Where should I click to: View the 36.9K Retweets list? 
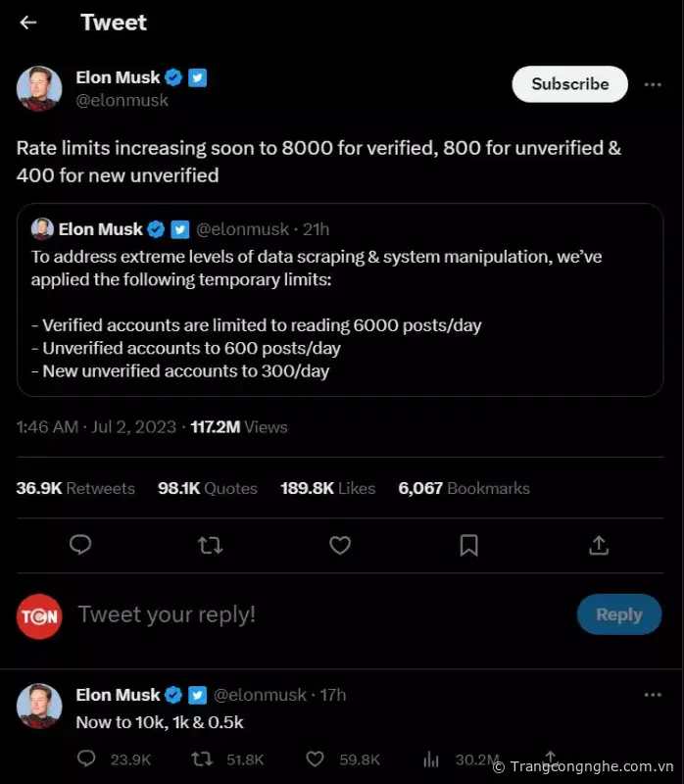[x=75, y=488]
